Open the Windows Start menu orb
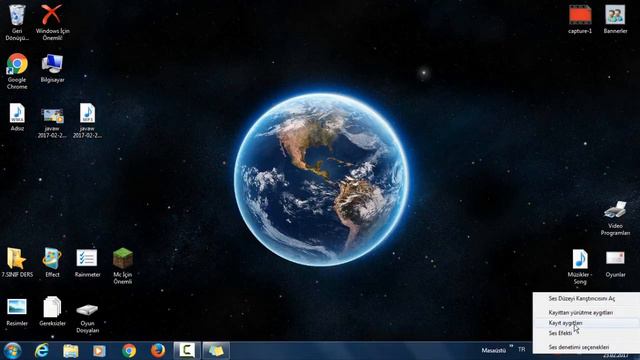The height and width of the screenshot is (360, 640). click(x=12, y=351)
